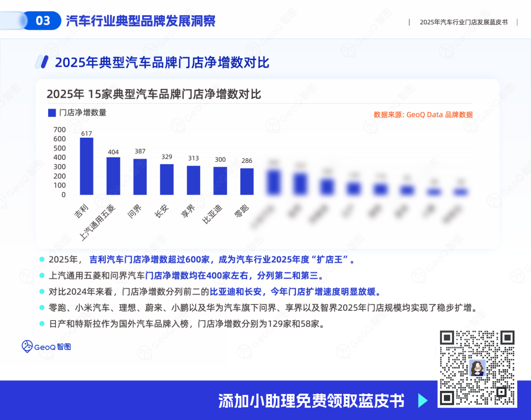Click the 问界 bar labeled 387

click(140, 177)
